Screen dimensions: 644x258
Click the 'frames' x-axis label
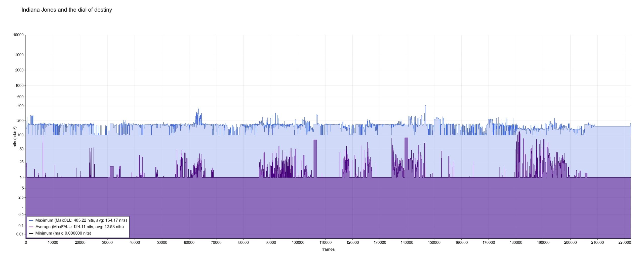point(329,249)
